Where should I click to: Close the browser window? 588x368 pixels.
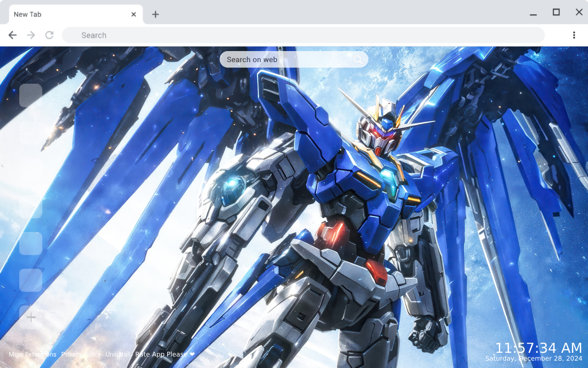[x=579, y=12]
